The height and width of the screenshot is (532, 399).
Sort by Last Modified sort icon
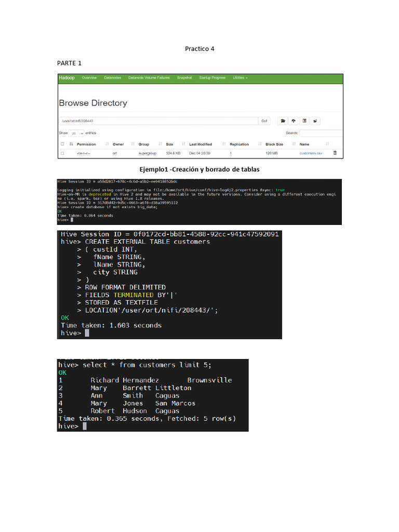point(224,144)
